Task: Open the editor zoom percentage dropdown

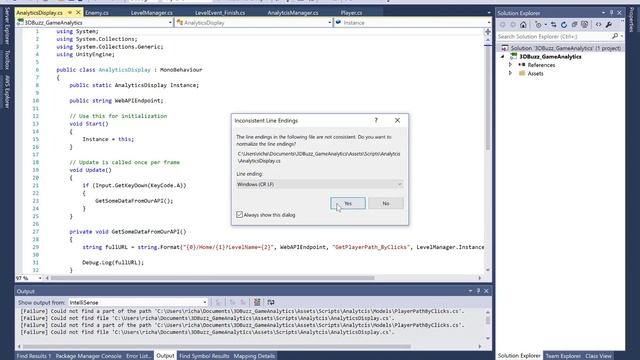Action: tap(40, 278)
